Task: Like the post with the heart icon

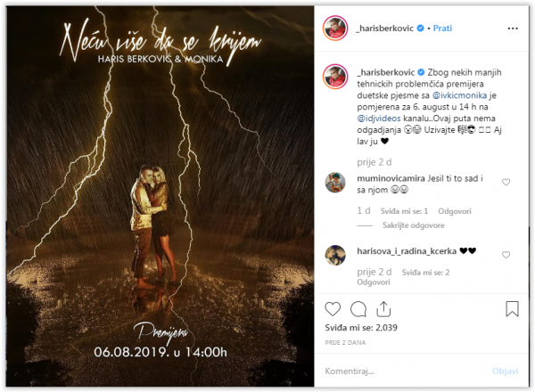Action: coord(333,309)
